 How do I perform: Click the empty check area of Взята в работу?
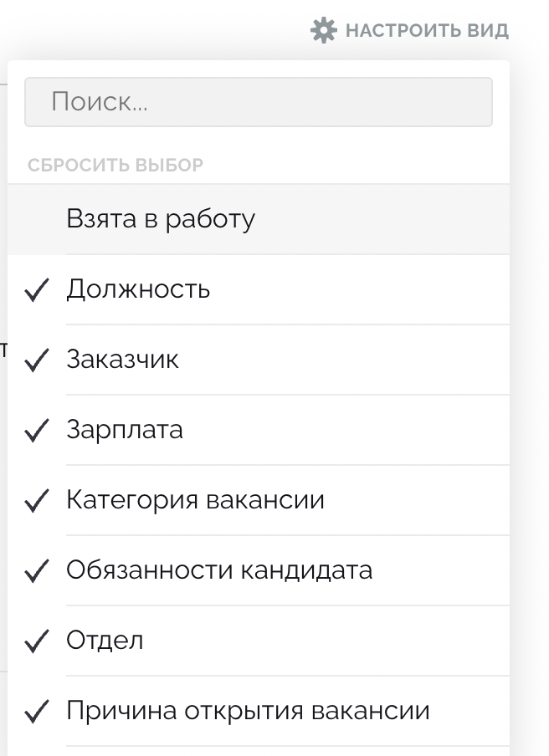[37, 219]
